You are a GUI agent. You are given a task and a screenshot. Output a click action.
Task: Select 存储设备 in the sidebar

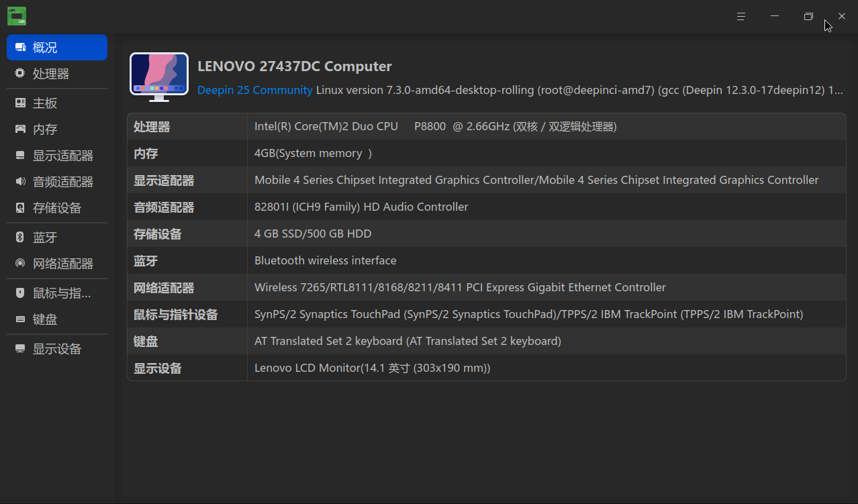coord(57,208)
